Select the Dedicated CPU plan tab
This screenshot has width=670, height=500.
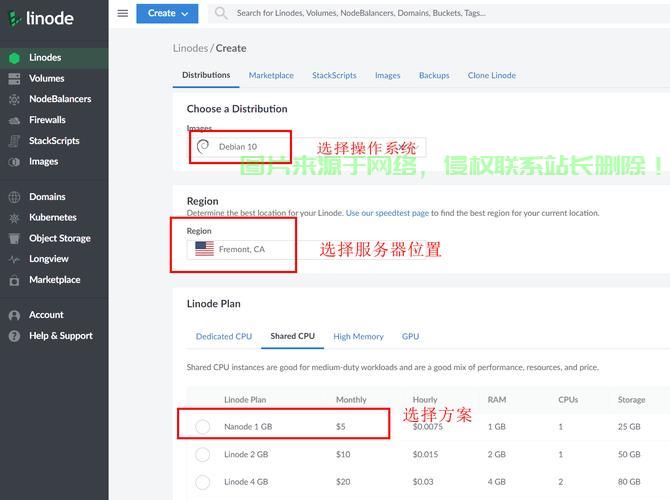pos(224,337)
